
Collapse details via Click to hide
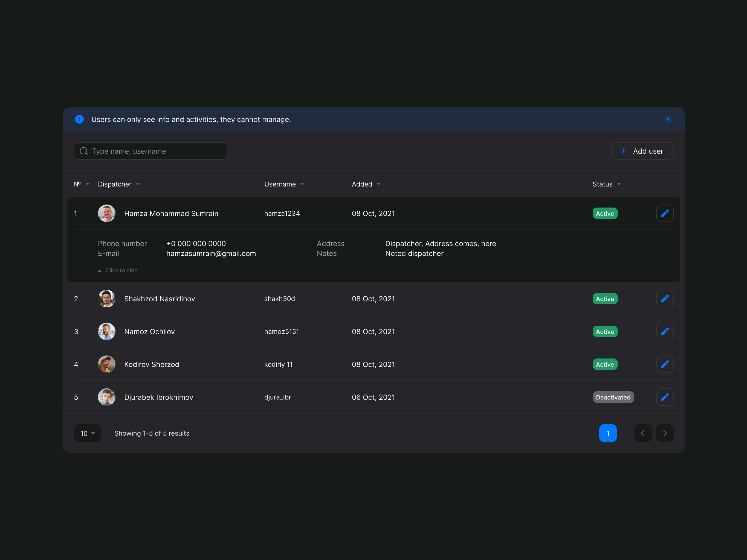tap(118, 270)
